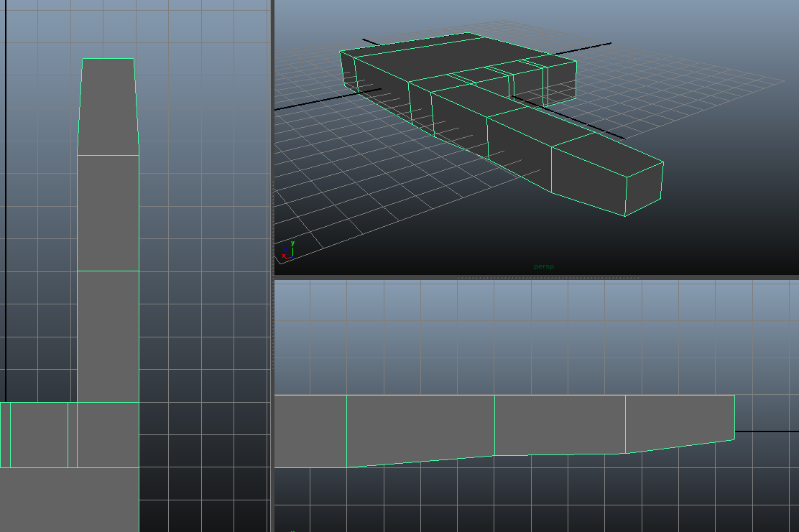Image resolution: width=799 pixels, height=532 pixels.
Task: Click the persp camera label
Action: click(x=543, y=266)
